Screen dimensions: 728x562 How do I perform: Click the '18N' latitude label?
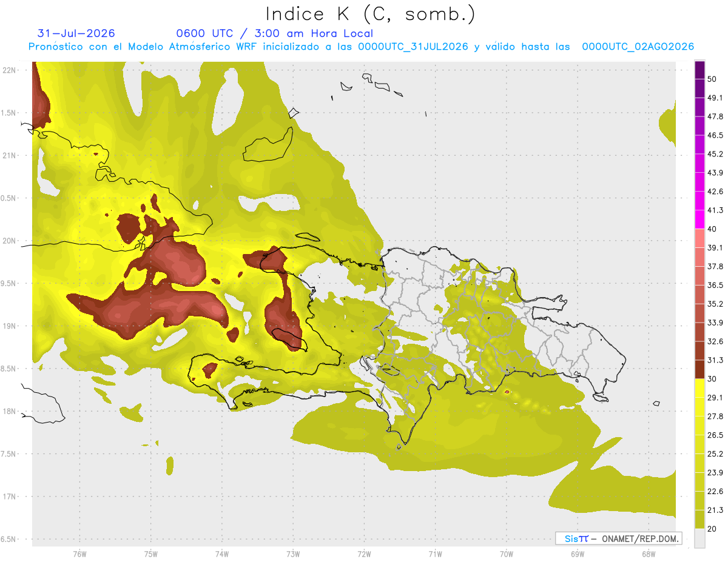tap(10, 412)
